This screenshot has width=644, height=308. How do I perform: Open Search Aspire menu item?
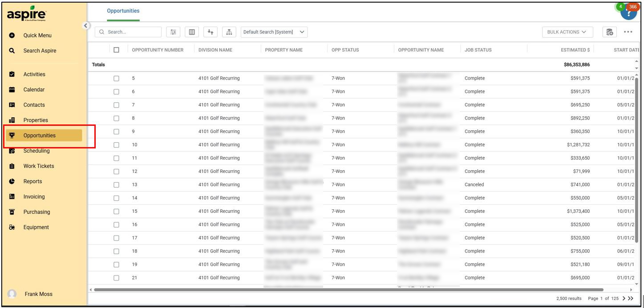(40, 51)
